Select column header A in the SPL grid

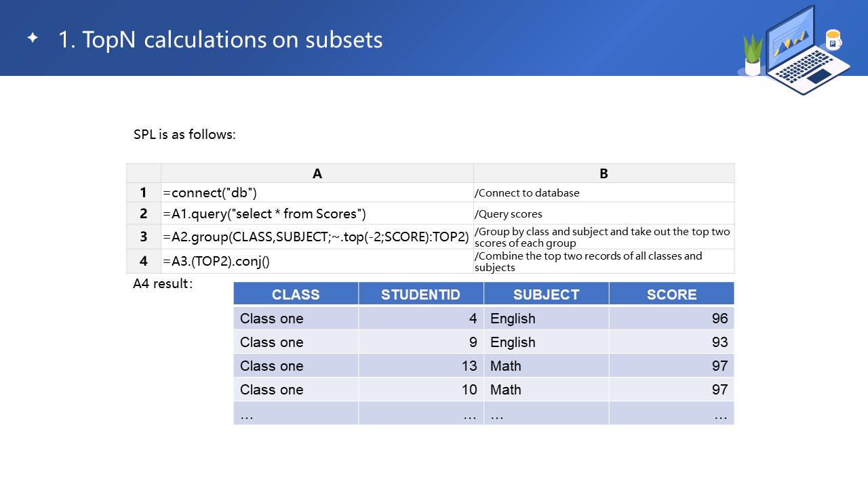(x=317, y=174)
